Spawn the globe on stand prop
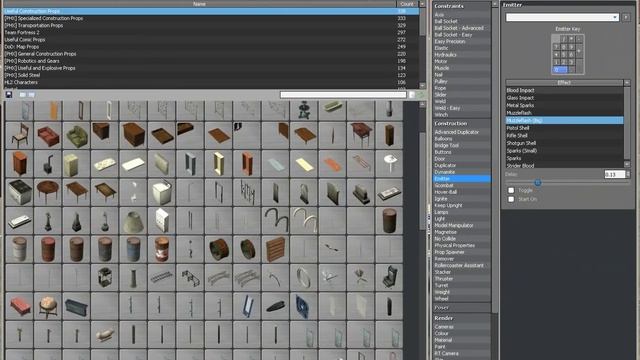 coord(48,306)
